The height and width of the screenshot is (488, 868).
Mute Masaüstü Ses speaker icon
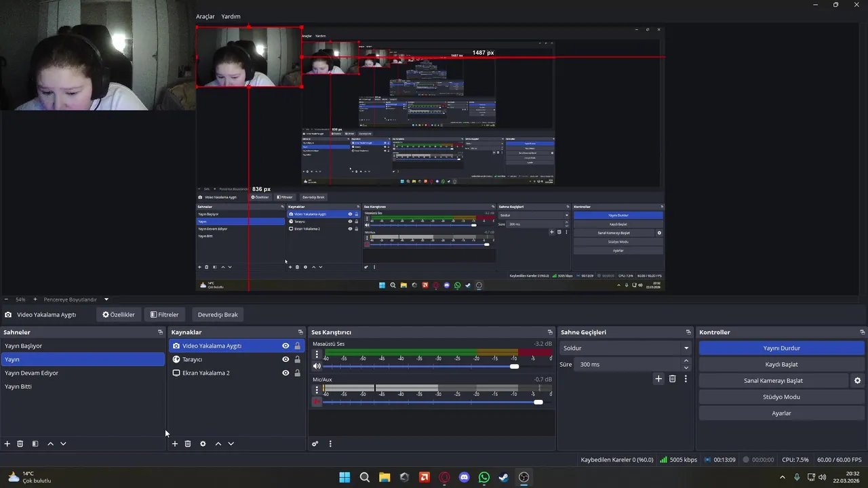(317, 367)
